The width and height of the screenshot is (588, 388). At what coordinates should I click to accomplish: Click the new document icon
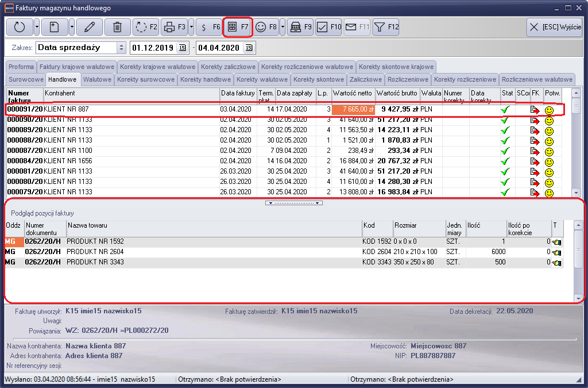pyautogui.click(x=53, y=27)
